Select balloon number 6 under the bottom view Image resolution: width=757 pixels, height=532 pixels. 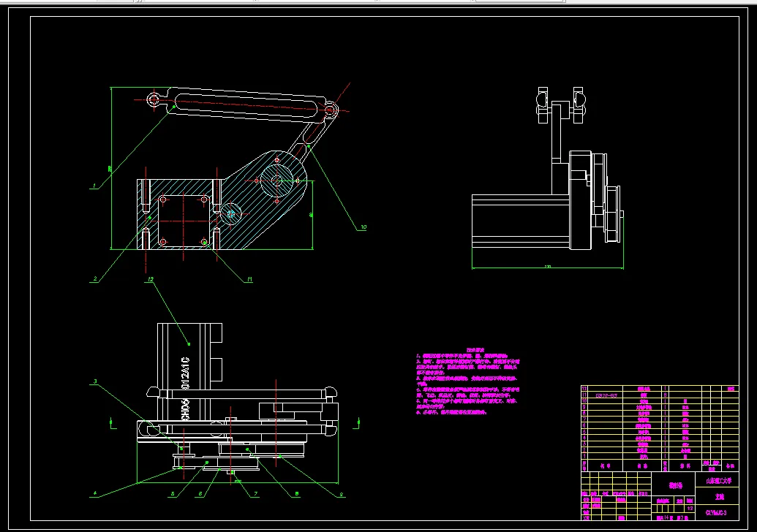point(200,493)
